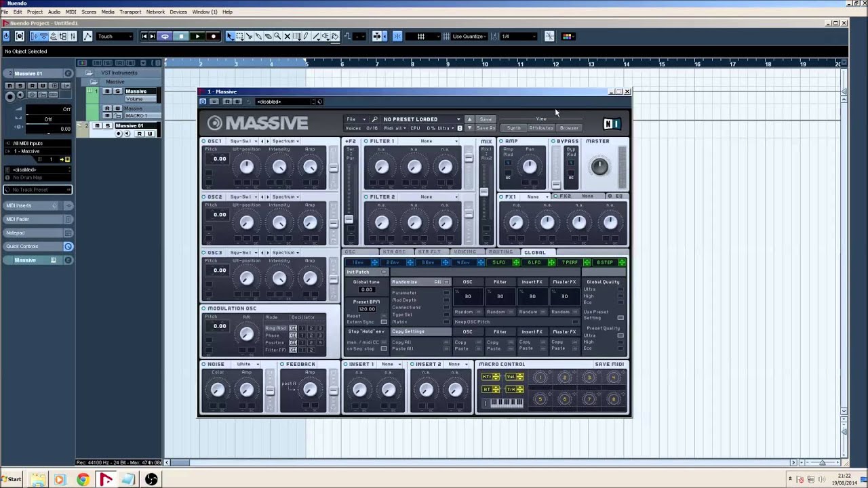Screen dimensions: 868x488
Task: Click the Native Instruments NI logo
Action: pyautogui.click(x=612, y=123)
